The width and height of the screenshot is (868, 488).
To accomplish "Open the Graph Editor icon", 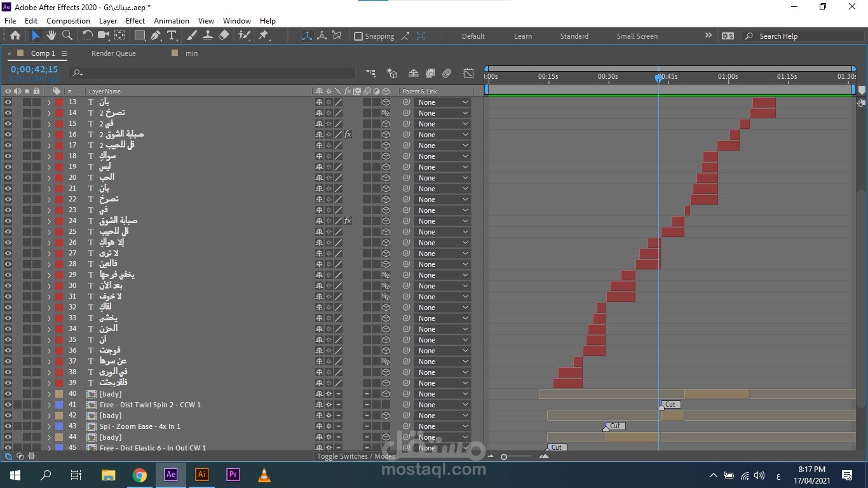I will point(468,73).
